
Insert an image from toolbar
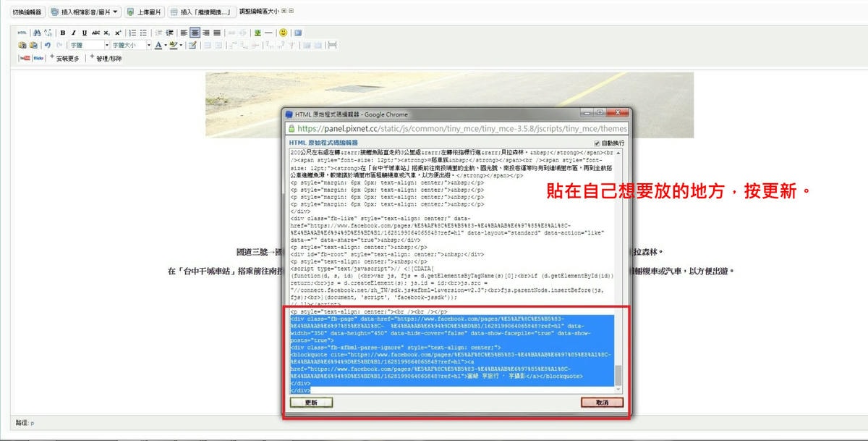pos(258,33)
